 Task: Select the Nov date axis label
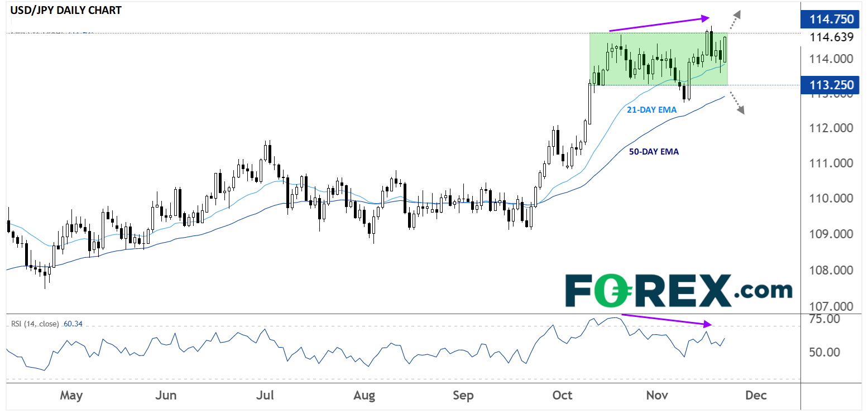tap(656, 396)
